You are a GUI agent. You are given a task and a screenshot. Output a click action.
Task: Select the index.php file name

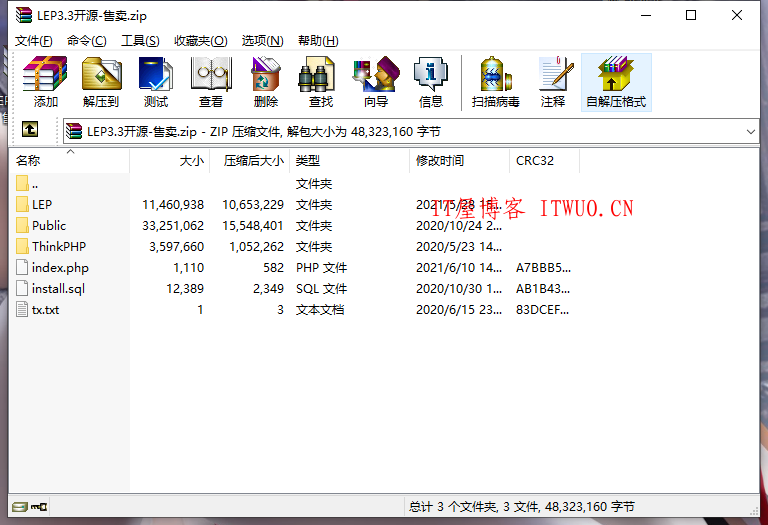click(60, 268)
